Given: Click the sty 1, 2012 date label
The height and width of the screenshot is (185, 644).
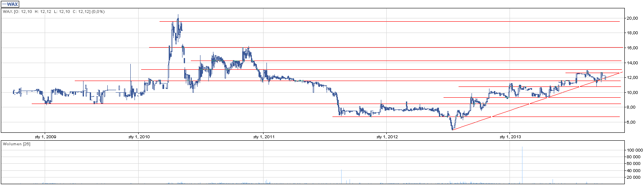Looking at the screenshot, I should [386, 137].
